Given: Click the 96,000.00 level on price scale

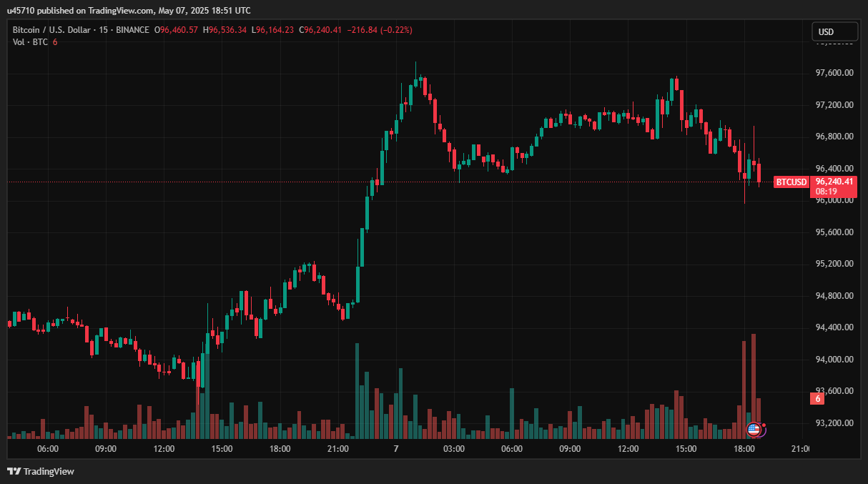Looking at the screenshot, I should click(x=834, y=200).
